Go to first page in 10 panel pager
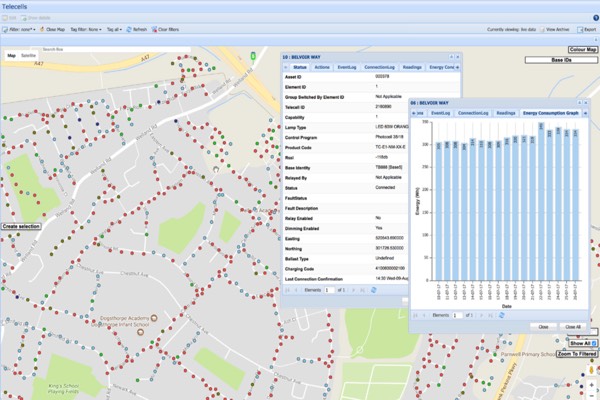 (x=287, y=290)
